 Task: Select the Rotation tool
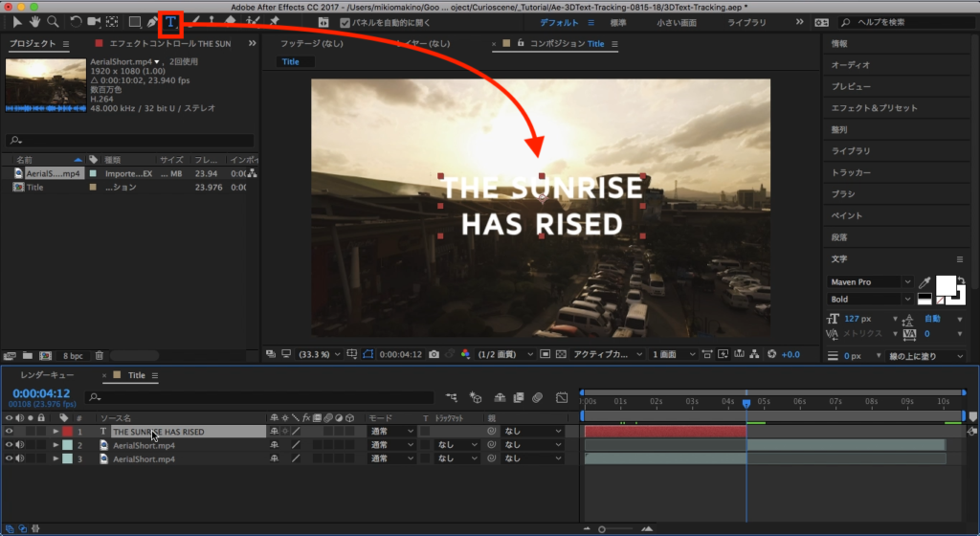77,21
